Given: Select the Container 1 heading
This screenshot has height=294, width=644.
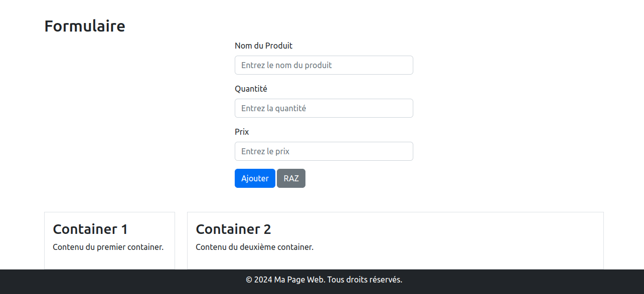Looking at the screenshot, I should click(x=90, y=229).
